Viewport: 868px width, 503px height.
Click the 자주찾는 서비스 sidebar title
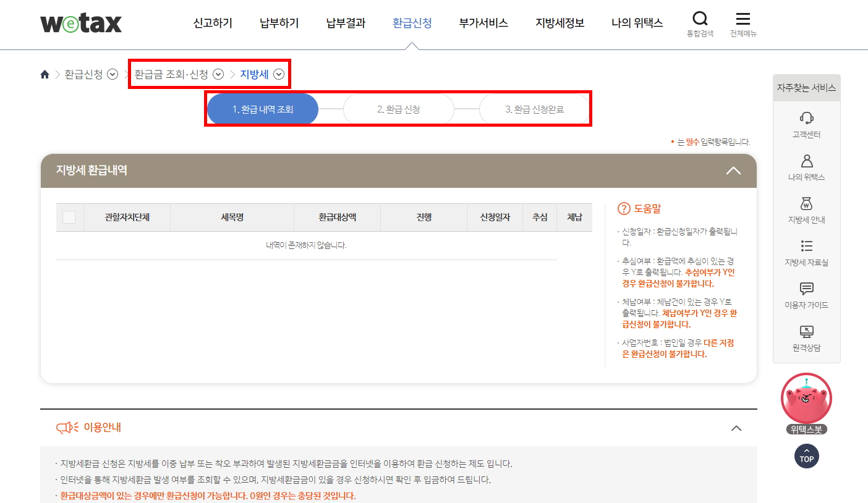[x=806, y=88]
